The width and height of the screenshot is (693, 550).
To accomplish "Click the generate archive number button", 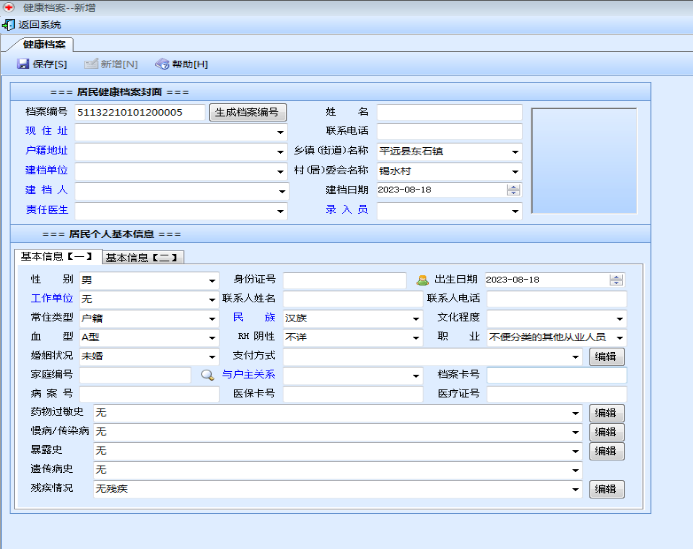I will (249, 113).
